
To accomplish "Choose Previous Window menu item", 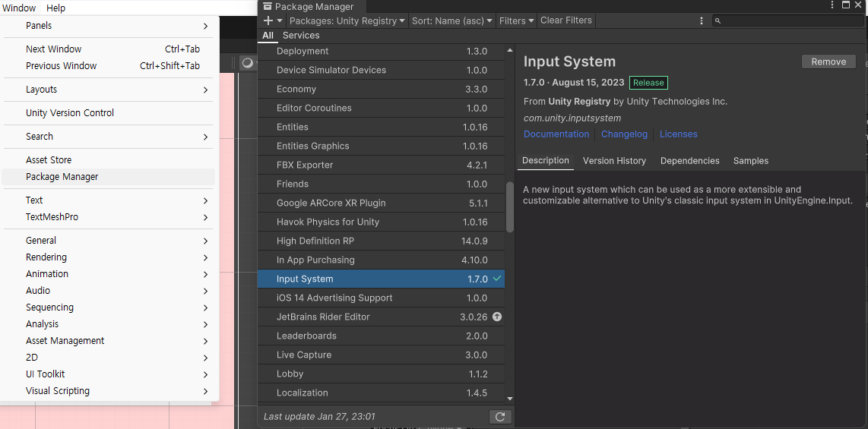I will [109, 66].
